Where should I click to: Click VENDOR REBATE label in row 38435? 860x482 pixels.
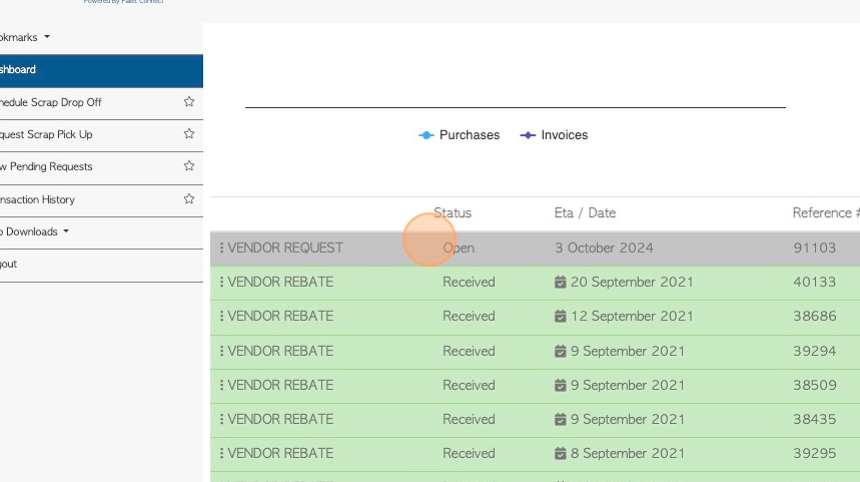tap(280, 419)
